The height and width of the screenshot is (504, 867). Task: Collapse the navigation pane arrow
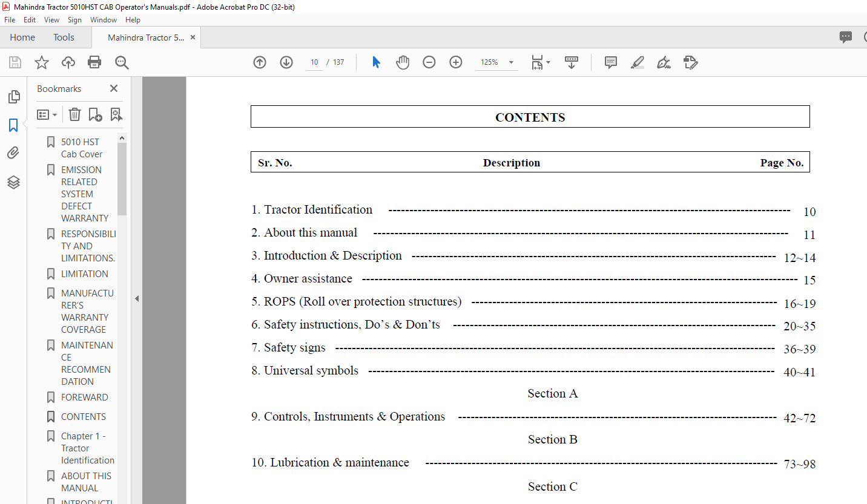[x=137, y=298]
